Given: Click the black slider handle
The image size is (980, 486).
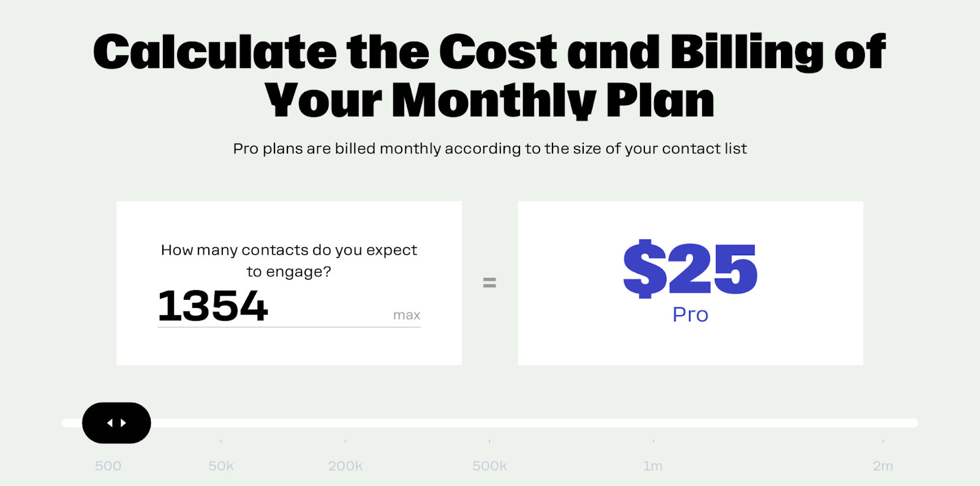Looking at the screenshot, I should click(x=116, y=423).
